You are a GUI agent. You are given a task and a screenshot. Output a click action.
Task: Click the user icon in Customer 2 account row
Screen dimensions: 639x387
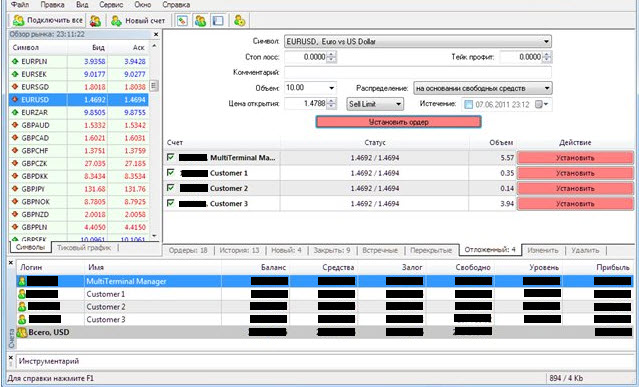(x=22, y=306)
